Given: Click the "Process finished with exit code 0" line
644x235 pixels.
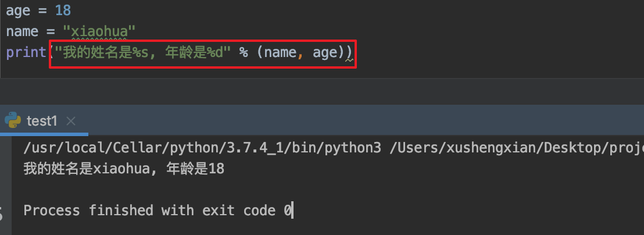Looking at the screenshot, I should point(157,211).
